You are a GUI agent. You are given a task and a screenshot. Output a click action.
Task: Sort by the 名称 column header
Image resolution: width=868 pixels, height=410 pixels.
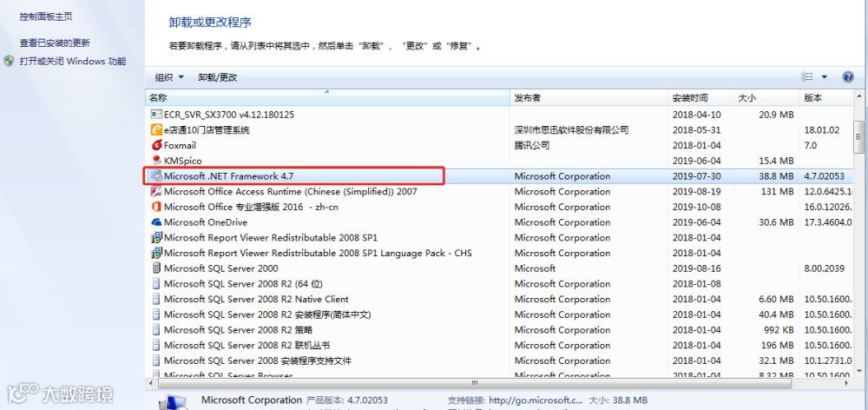327,98
